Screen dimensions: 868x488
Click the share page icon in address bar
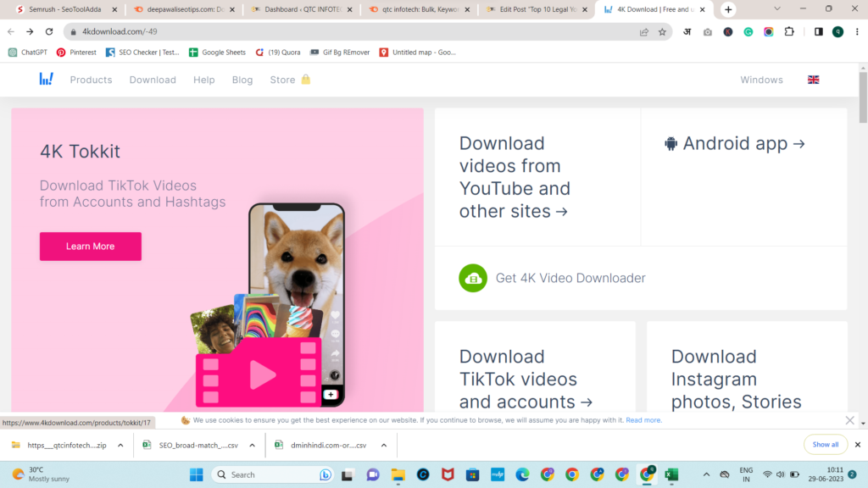point(644,31)
